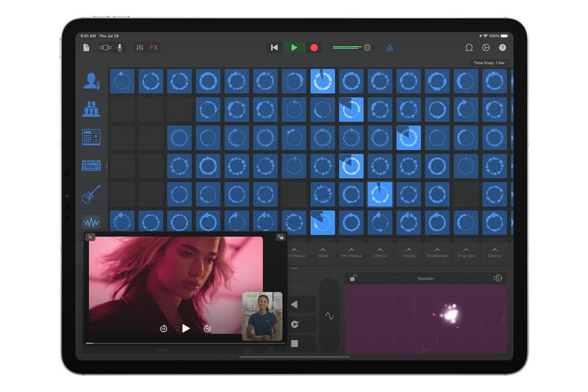
Task: Select the vocalist microphone track icon
Action: click(92, 81)
